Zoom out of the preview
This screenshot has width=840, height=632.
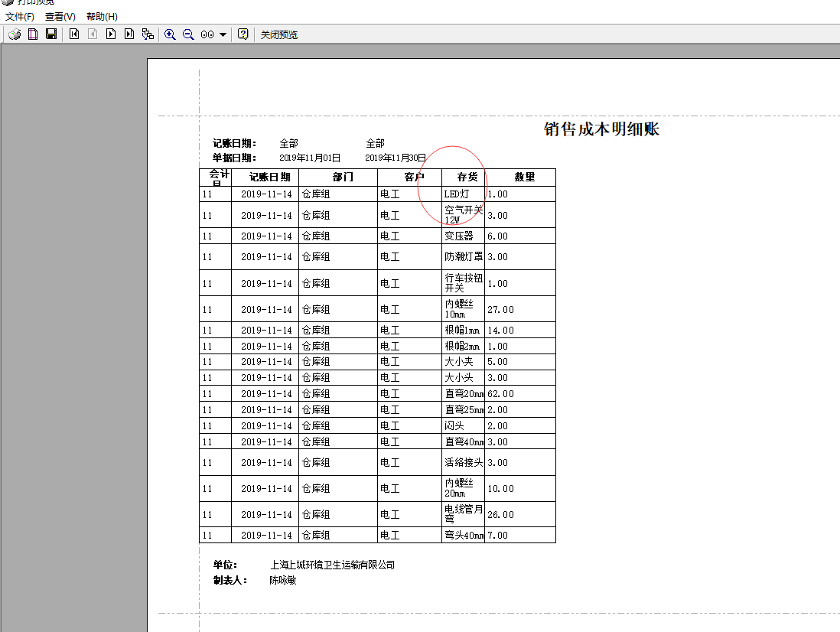(x=188, y=34)
